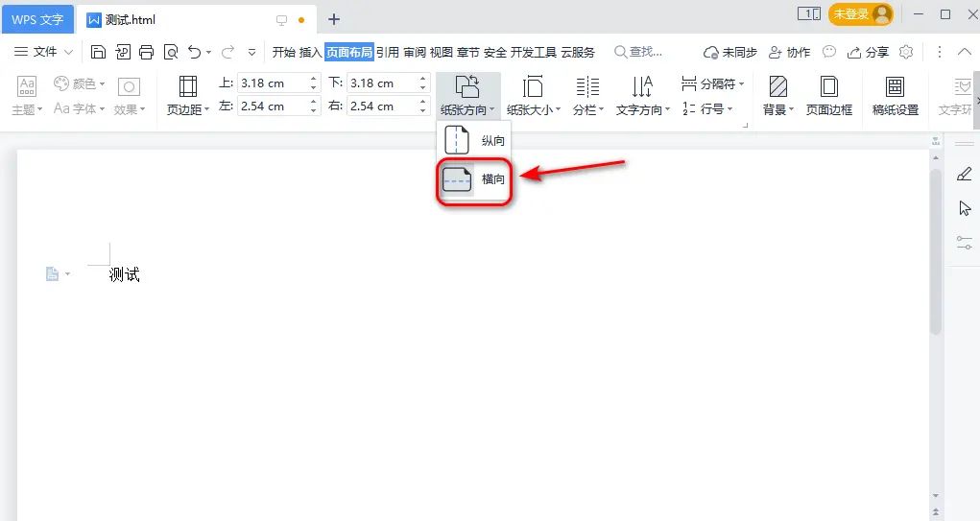Screen dimensions: 980x521
Task: Open the 开发工具 tab
Action: (533, 52)
